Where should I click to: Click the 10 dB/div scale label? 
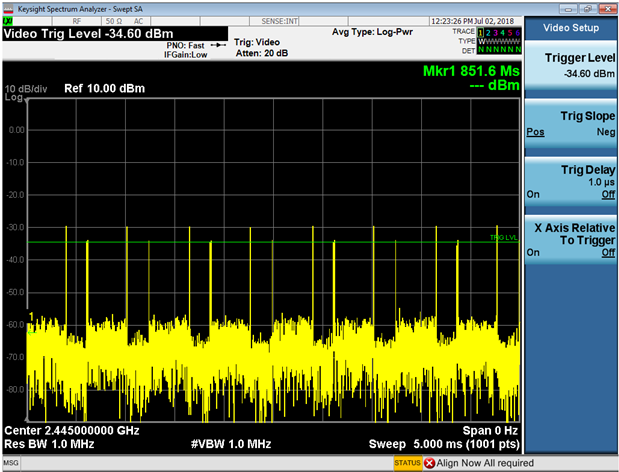26,89
